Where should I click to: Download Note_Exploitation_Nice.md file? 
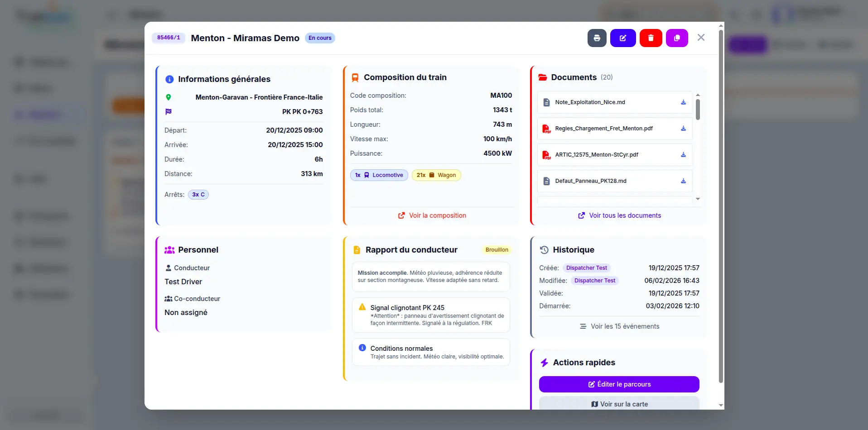click(683, 102)
